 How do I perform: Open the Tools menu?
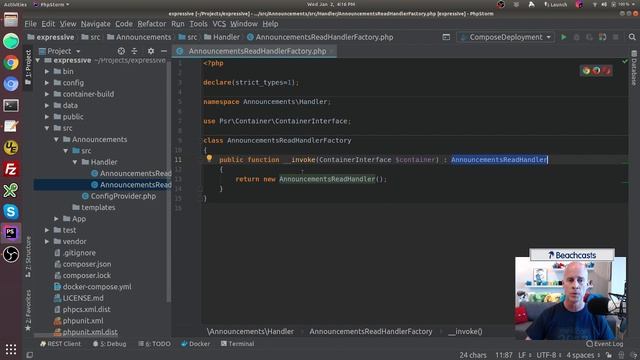tap(198, 24)
